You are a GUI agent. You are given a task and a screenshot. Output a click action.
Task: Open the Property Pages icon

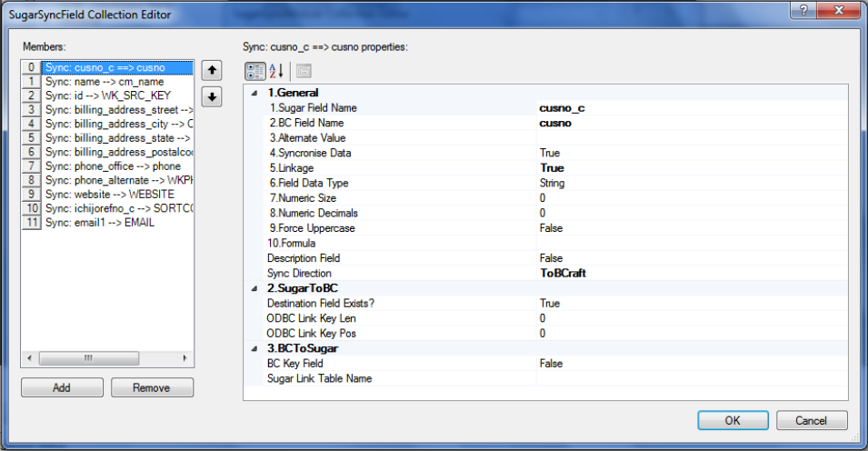(304, 71)
